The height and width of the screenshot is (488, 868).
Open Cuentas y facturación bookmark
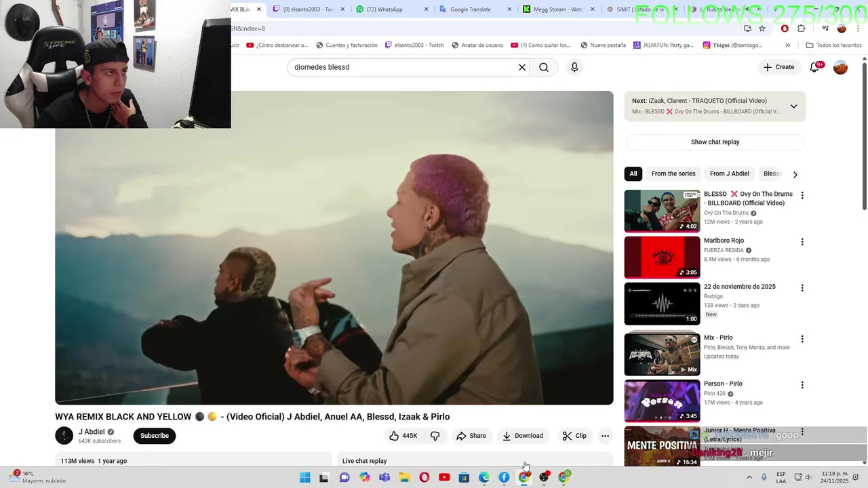pyautogui.click(x=346, y=45)
